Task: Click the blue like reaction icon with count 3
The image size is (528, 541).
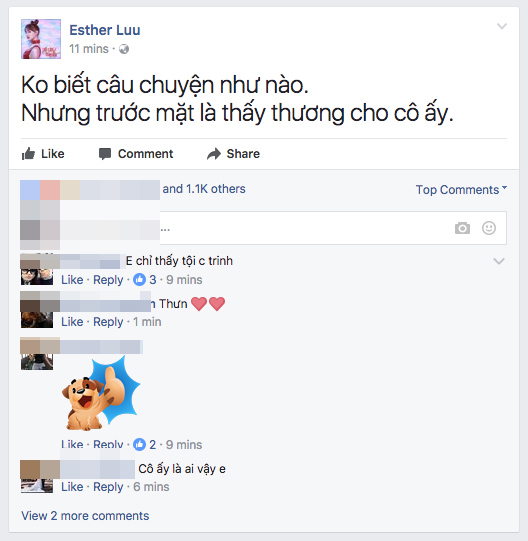Action: pyautogui.click(x=139, y=279)
